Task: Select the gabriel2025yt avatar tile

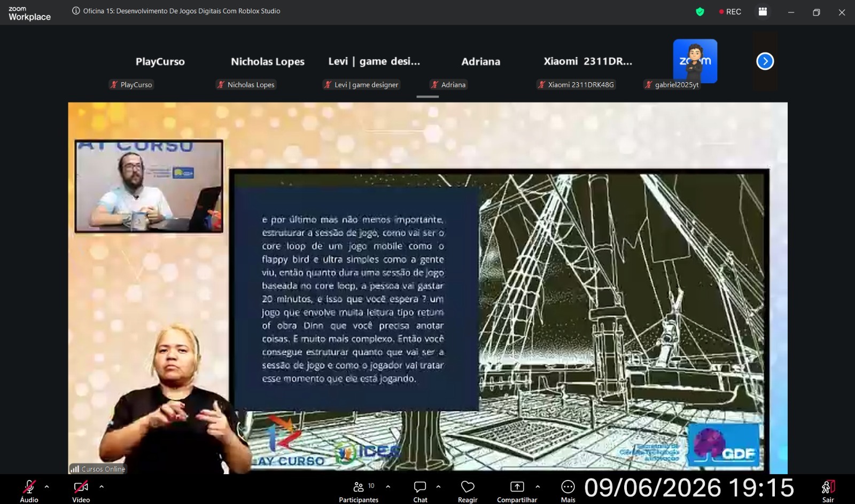Action: (695, 61)
